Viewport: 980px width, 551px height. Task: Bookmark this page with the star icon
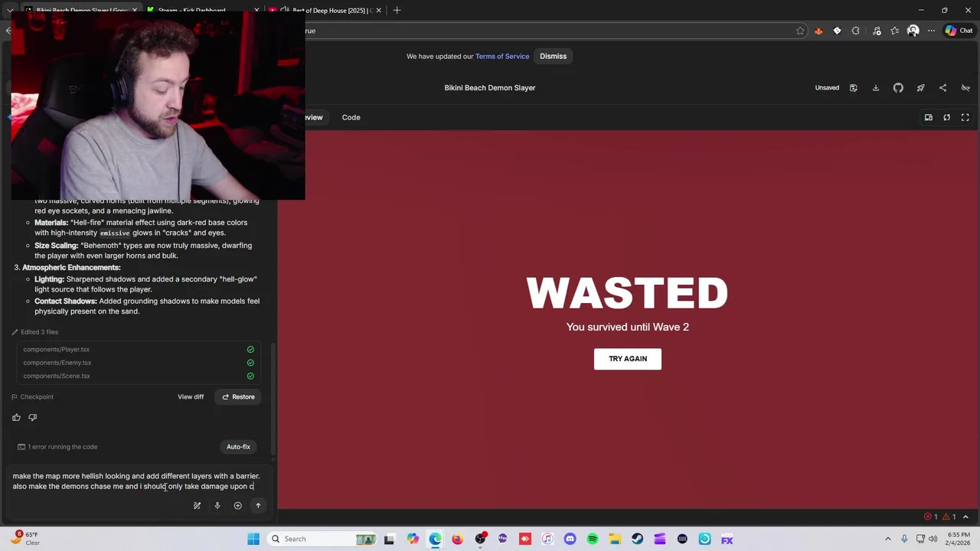(800, 31)
